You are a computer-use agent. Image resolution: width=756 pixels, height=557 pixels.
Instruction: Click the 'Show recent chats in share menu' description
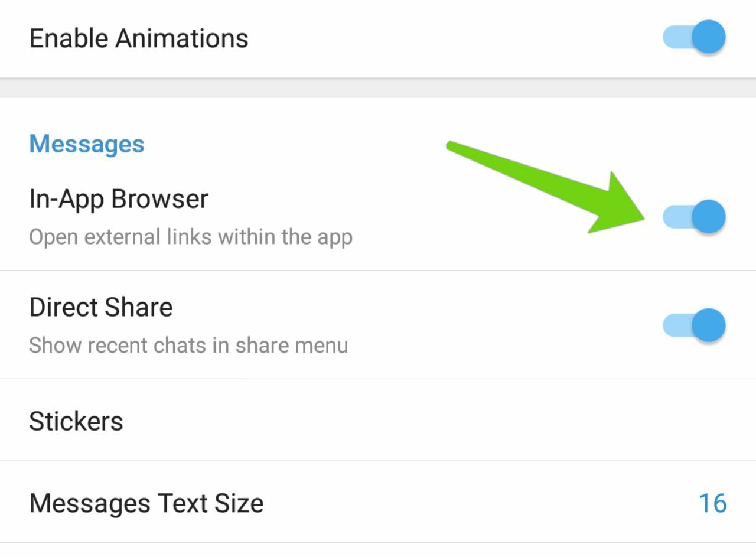click(188, 345)
